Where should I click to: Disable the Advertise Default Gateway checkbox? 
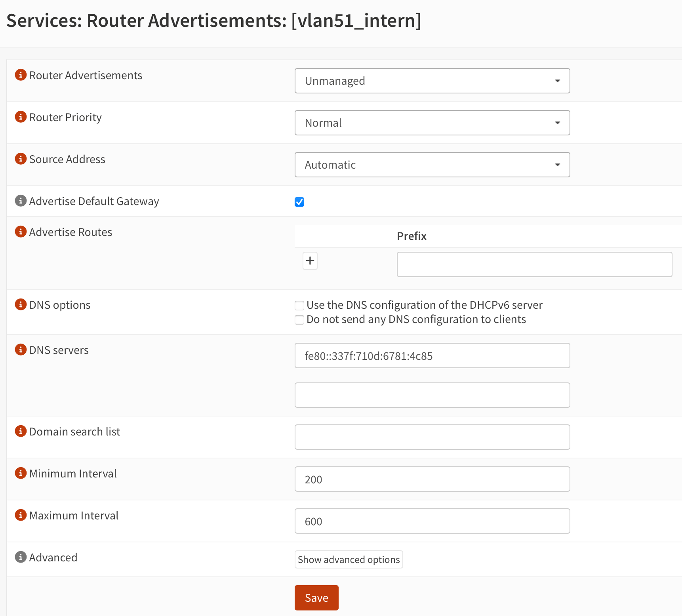(x=299, y=202)
